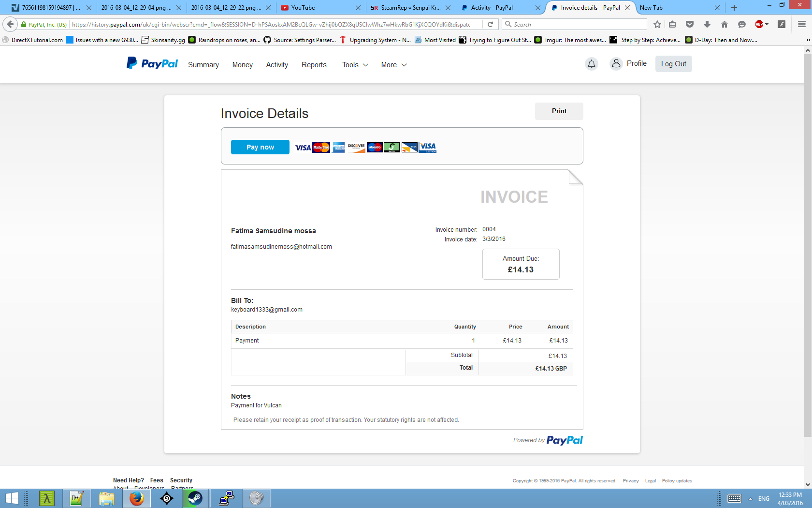
Task: Click the Firefox bookmark star icon
Action: pyautogui.click(x=657, y=24)
